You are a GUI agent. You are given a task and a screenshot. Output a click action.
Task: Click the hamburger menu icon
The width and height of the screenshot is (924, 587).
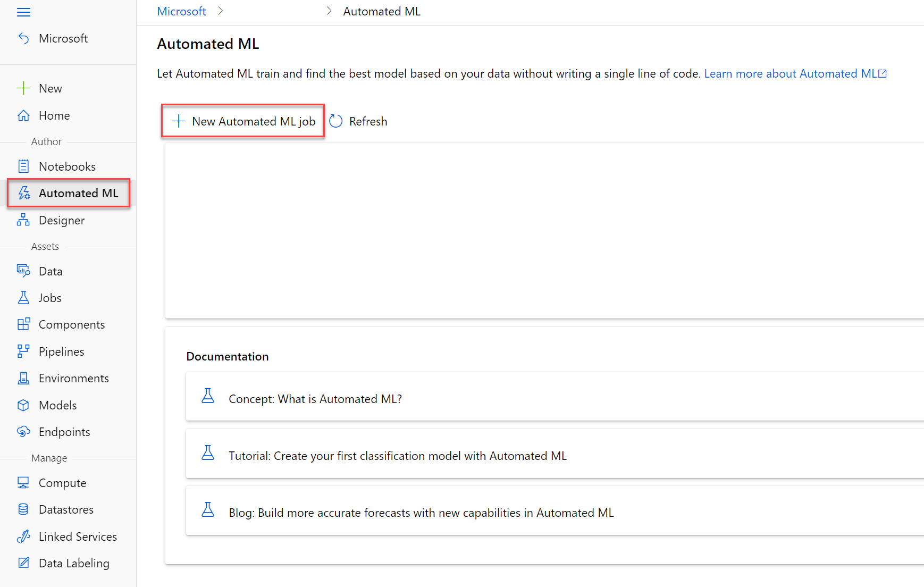click(23, 12)
